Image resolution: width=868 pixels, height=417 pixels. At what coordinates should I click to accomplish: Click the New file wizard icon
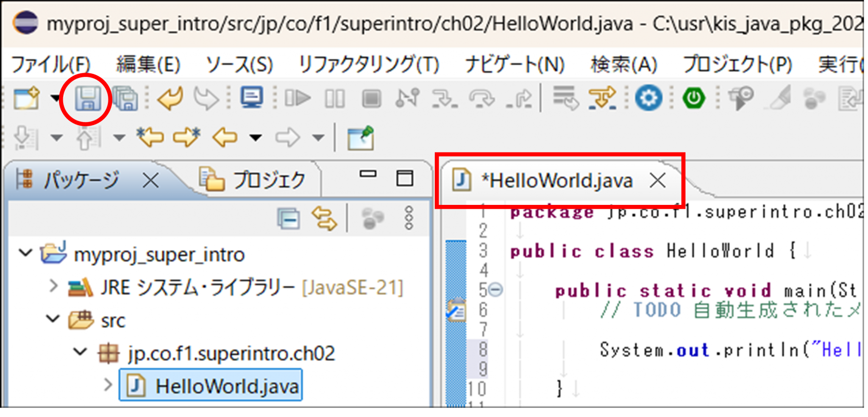click(x=26, y=99)
